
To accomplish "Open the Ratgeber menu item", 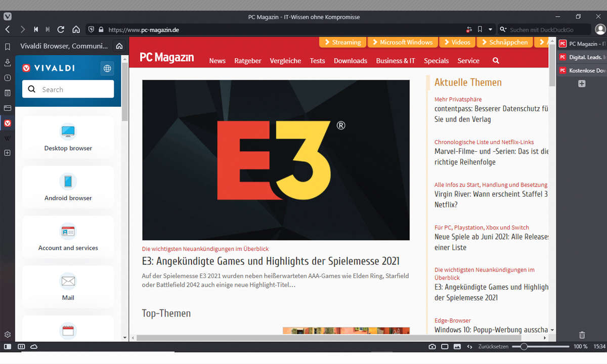I will click(248, 61).
